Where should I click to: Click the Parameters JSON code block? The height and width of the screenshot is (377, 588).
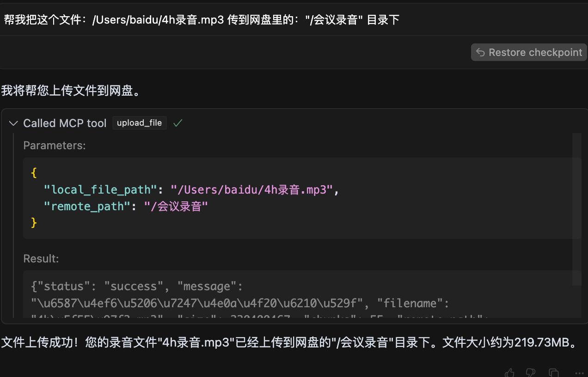point(302,198)
